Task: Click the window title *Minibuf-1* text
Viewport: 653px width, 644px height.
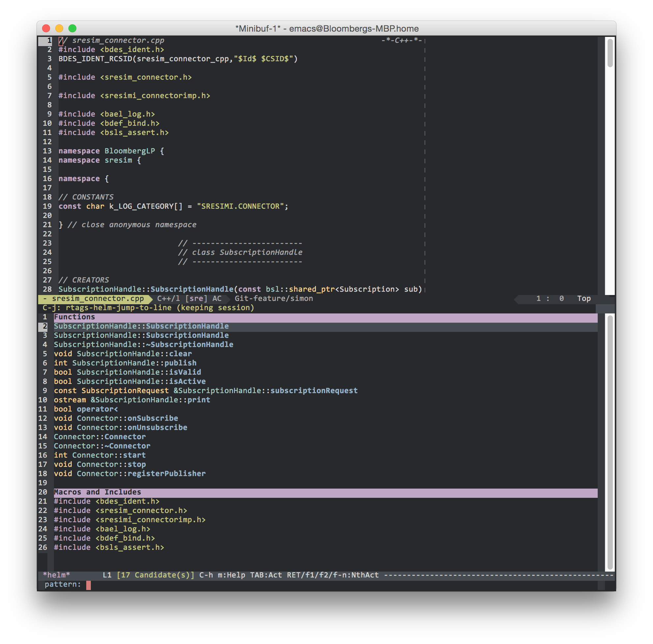Action: (258, 28)
